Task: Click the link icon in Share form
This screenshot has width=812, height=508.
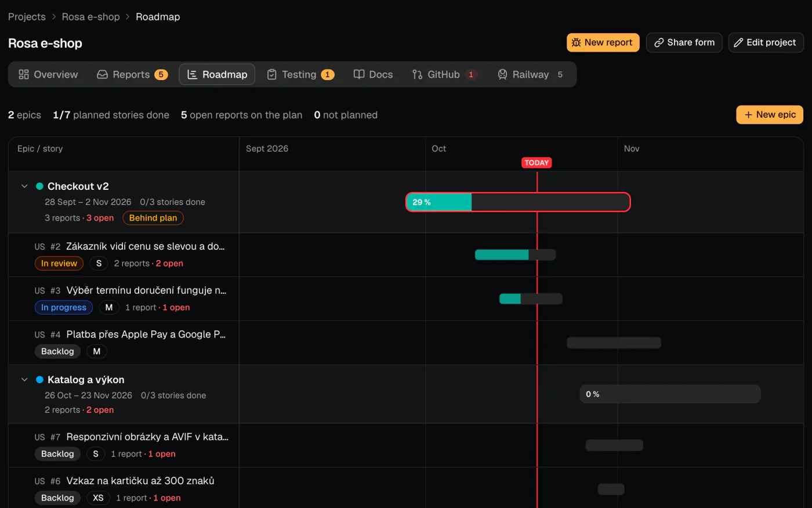Action: pyautogui.click(x=659, y=42)
